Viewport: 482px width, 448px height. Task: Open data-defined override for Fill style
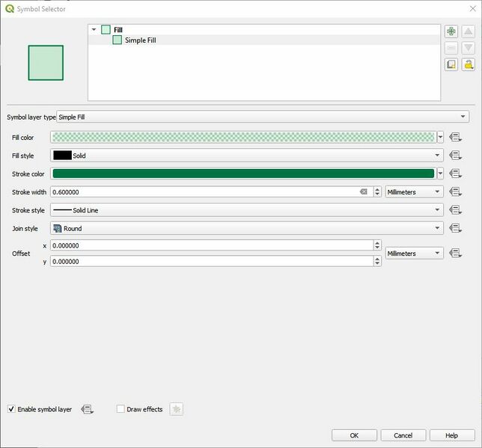(455, 156)
